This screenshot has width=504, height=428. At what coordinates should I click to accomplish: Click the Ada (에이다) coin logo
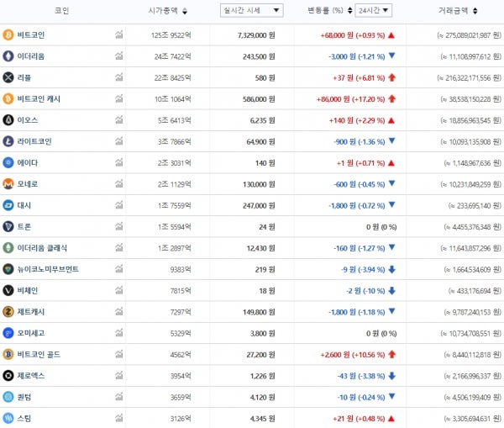(x=8, y=162)
